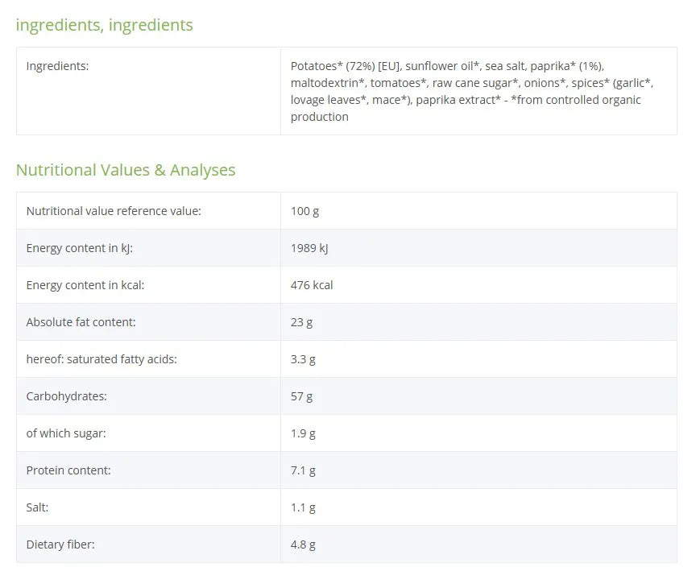Click the '3.3 g' saturated fat value

pyautogui.click(x=303, y=359)
